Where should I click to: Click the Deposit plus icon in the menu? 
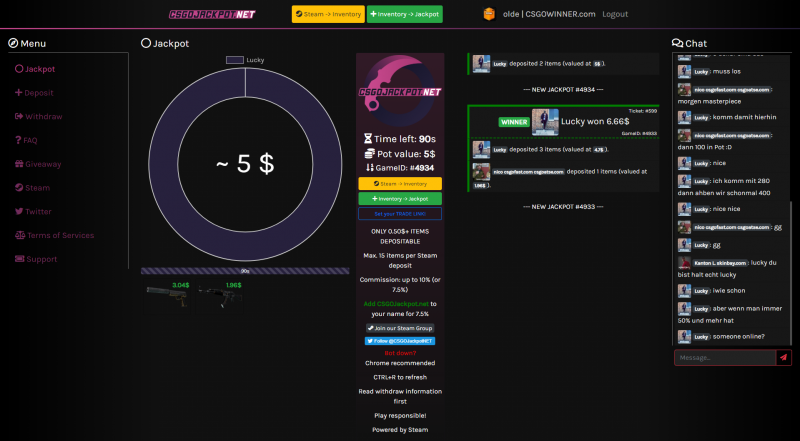click(x=18, y=93)
